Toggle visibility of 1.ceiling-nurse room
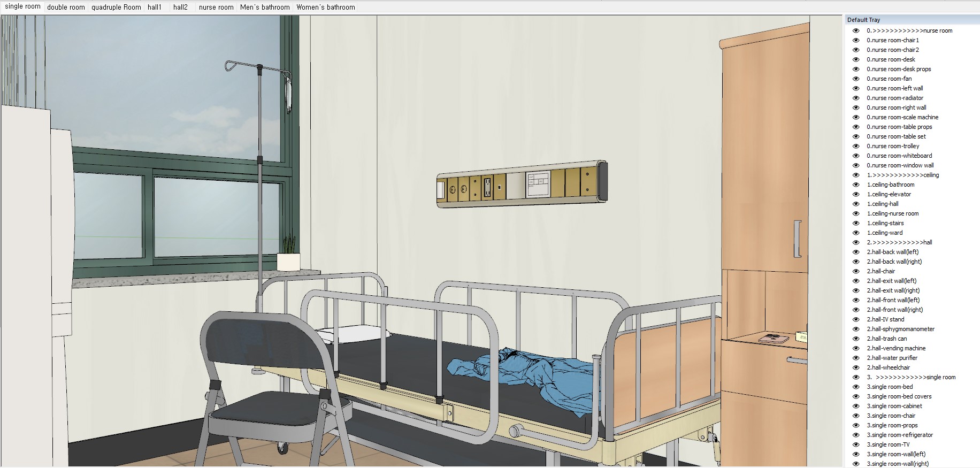Viewport: 980px width, 468px height. (856, 213)
